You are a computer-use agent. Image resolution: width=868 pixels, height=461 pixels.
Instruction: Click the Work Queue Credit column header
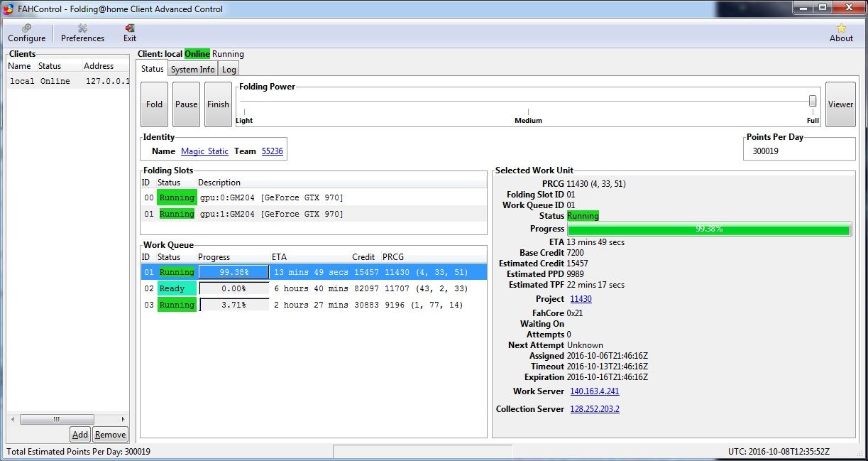coord(363,257)
